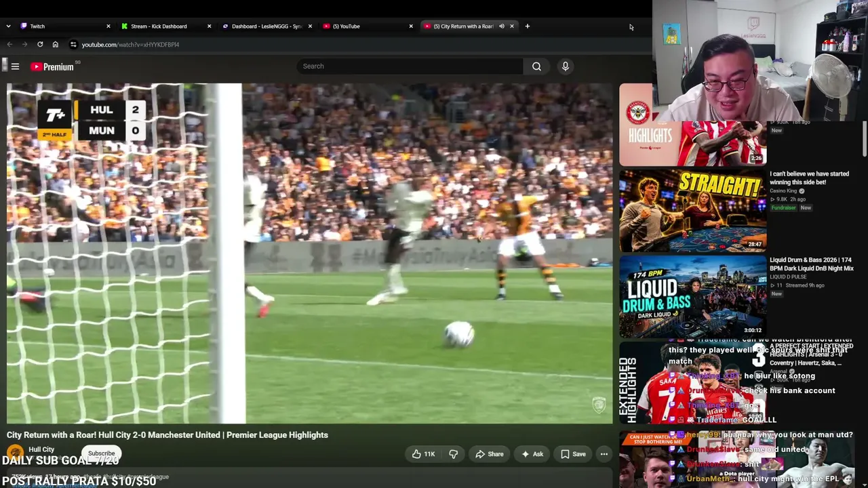This screenshot has height=488, width=868.
Task: Click the browser forward arrow
Action: coord(24,45)
